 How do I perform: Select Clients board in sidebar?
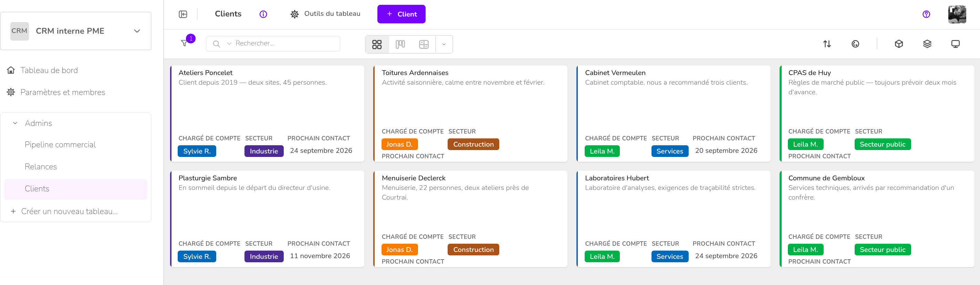click(x=76, y=189)
